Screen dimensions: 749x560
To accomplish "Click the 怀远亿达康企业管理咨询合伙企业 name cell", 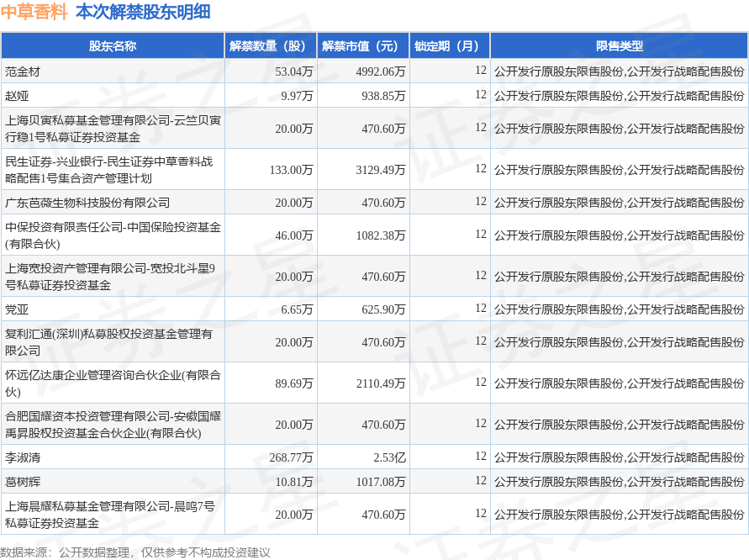I will click(x=113, y=383).
